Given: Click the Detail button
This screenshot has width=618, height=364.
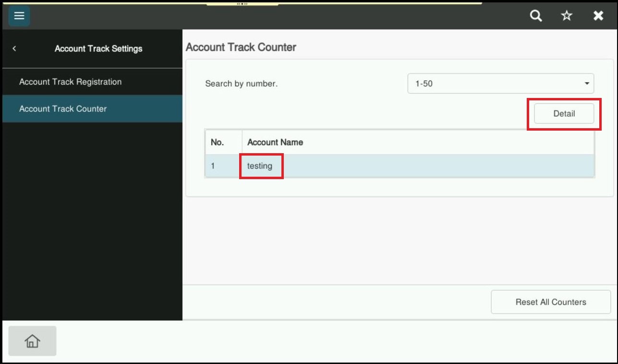Looking at the screenshot, I should [564, 114].
